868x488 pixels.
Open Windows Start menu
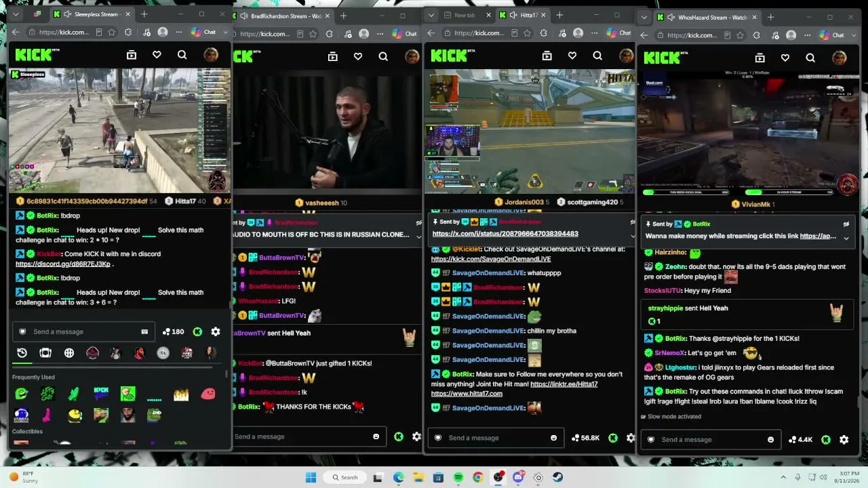(x=311, y=477)
